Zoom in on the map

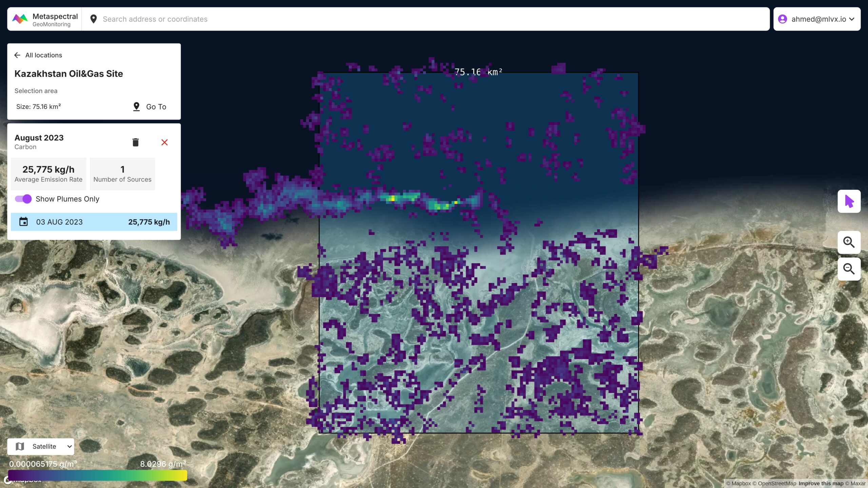point(849,242)
